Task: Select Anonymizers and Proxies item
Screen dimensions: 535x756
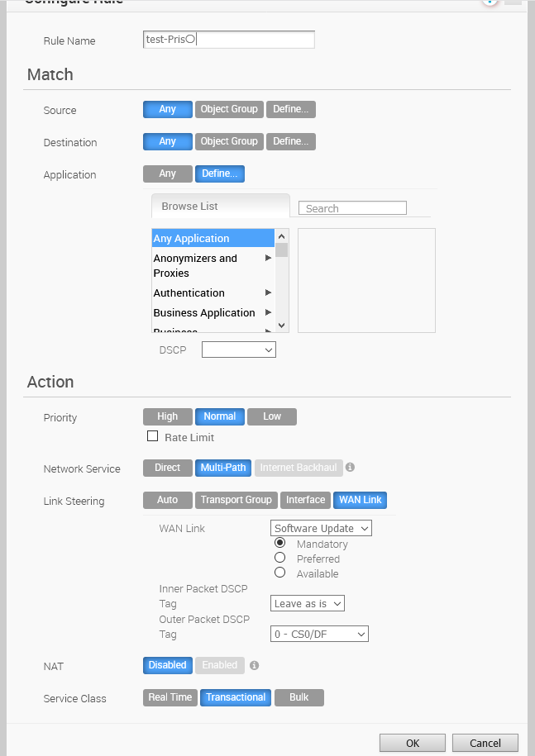Action: [213, 266]
